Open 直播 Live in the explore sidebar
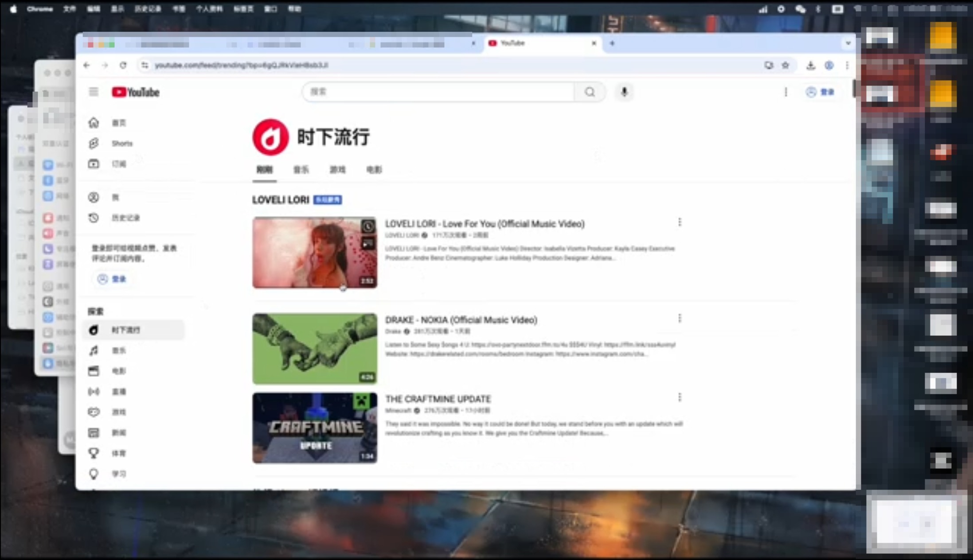The image size is (973, 560). [133, 391]
